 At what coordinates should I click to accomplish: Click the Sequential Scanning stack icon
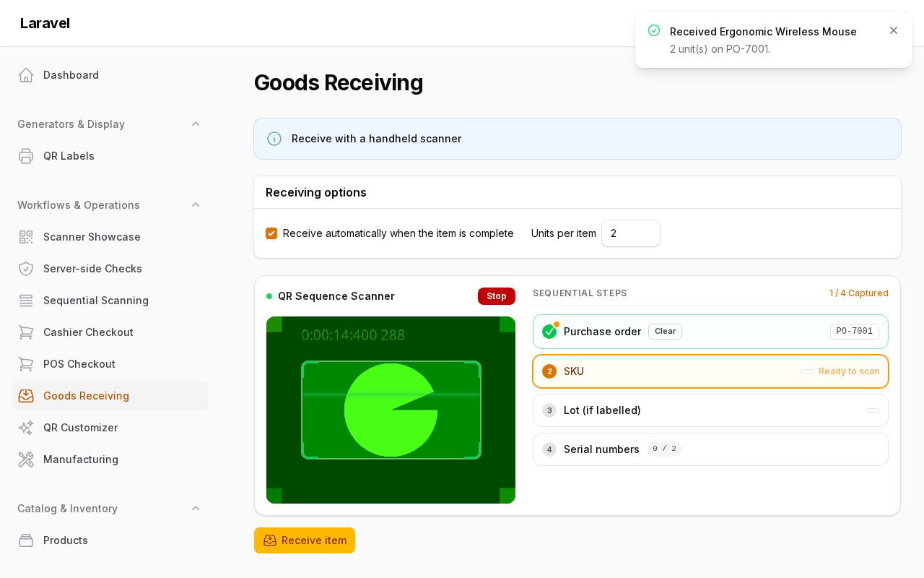click(x=26, y=301)
